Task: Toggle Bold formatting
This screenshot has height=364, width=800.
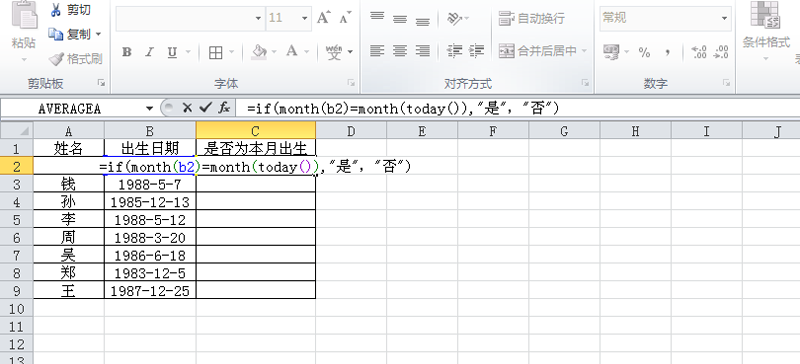Action: pyautogui.click(x=127, y=52)
